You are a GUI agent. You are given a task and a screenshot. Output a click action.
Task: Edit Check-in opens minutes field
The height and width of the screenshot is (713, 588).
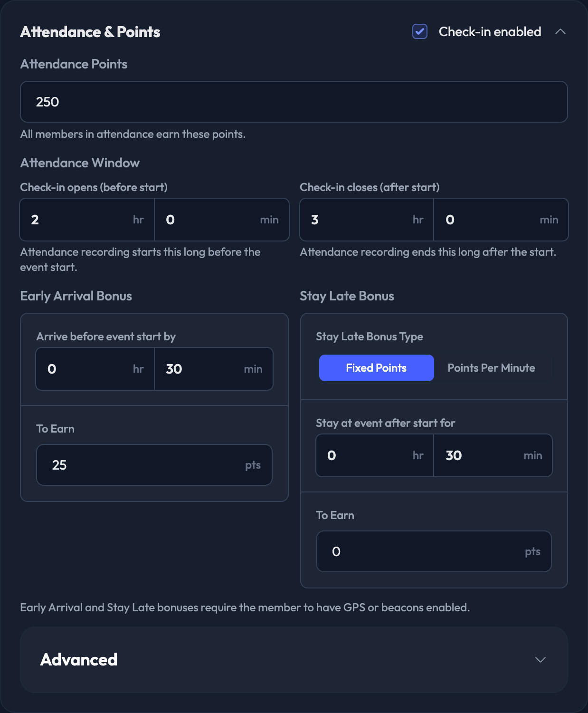click(222, 220)
